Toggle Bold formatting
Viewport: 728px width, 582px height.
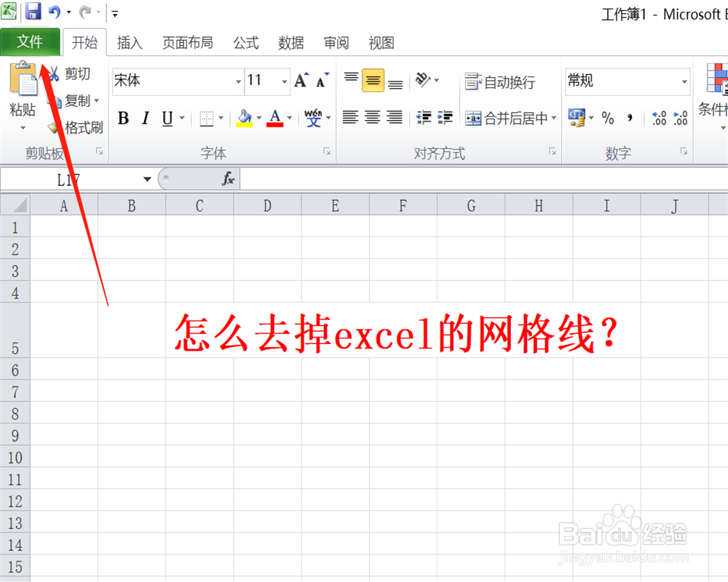124,119
